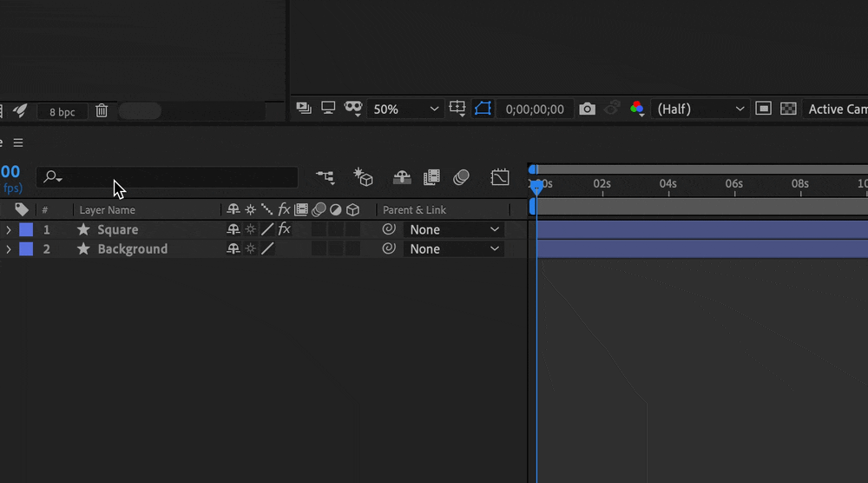Click the Background layer star icon

coord(83,248)
